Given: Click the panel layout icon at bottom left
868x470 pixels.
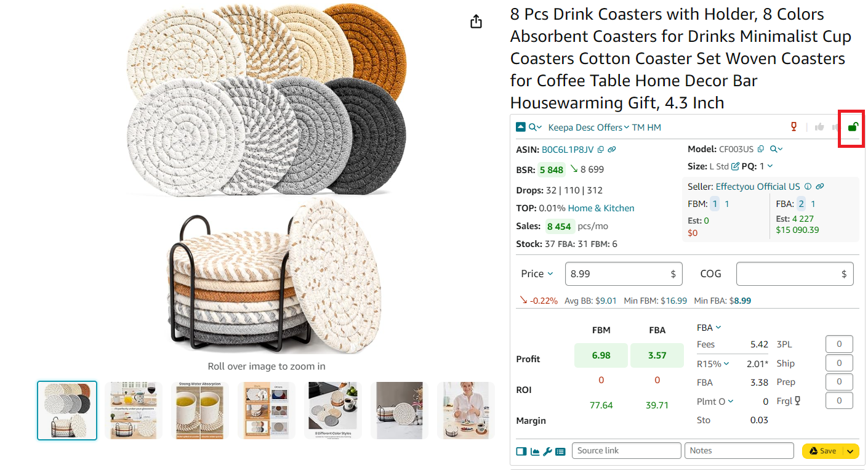Looking at the screenshot, I should [521, 452].
